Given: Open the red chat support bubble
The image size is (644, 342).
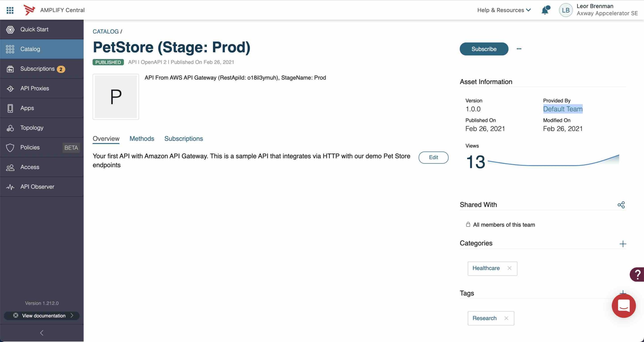Looking at the screenshot, I should pos(624,306).
